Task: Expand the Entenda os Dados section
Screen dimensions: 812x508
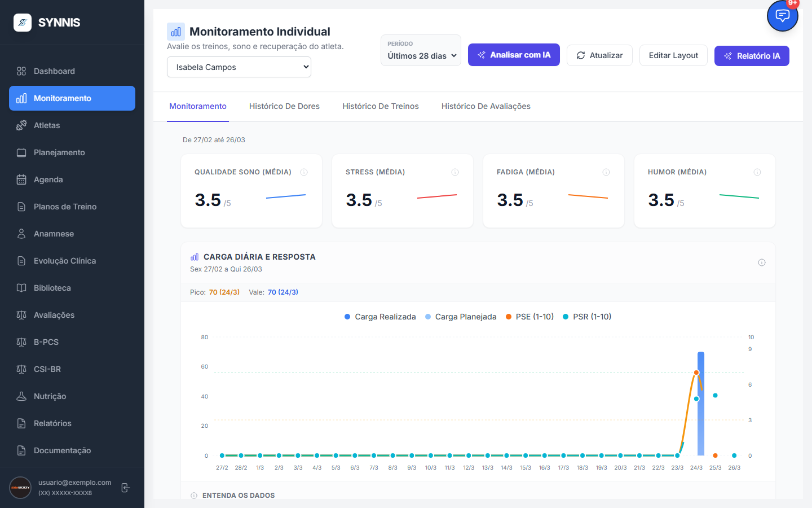Action: point(239,496)
